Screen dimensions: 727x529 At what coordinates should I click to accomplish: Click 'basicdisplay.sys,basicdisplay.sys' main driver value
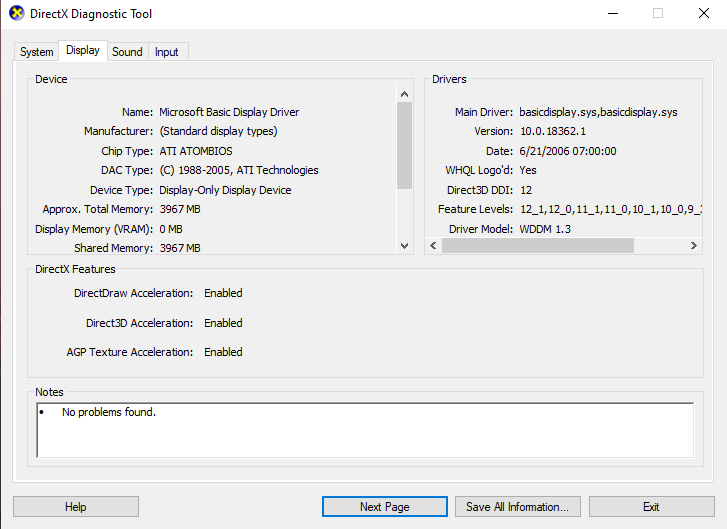598,112
